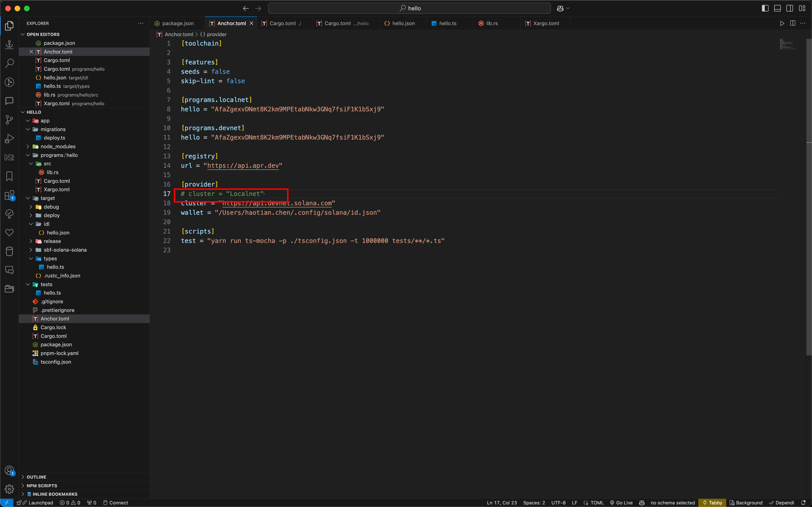
Task: Open the anchor icon view in activity bar
Action: pyautogui.click(x=9, y=44)
